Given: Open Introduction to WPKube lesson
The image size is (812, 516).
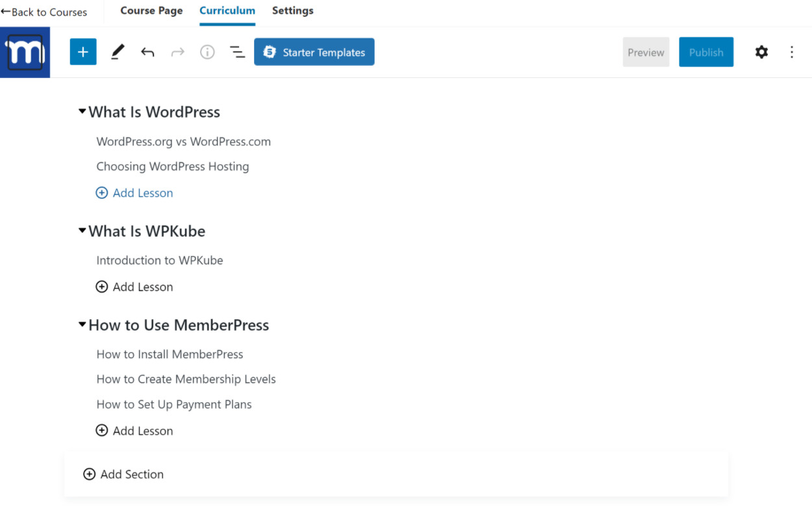Looking at the screenshot, I should tap(160, 261).
